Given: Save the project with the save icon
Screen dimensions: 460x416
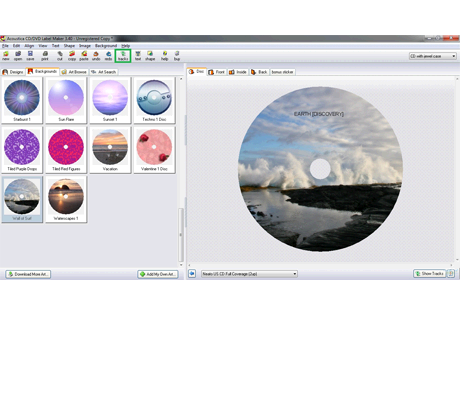Looking at the screenshot, I should coord(30,56).
